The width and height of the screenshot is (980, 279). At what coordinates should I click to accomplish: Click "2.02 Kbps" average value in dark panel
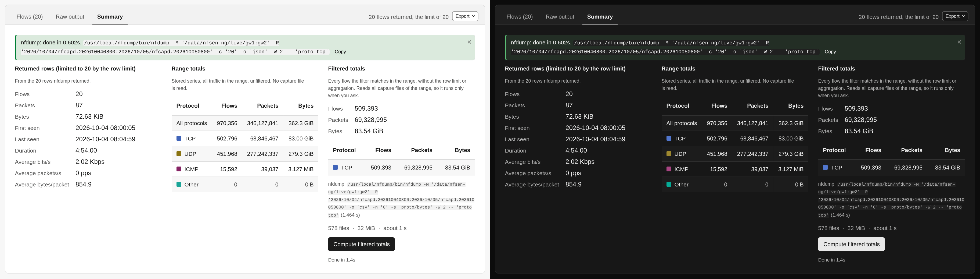(580, 162)
